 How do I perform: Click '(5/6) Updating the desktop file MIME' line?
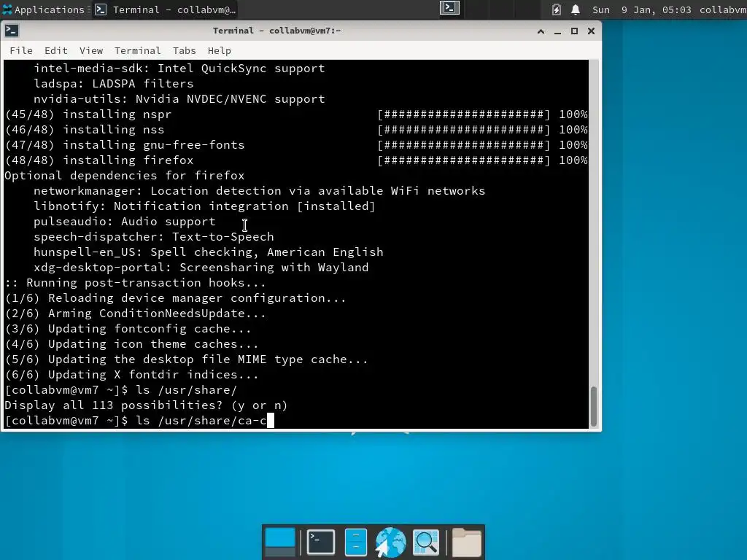coord(186,359)
